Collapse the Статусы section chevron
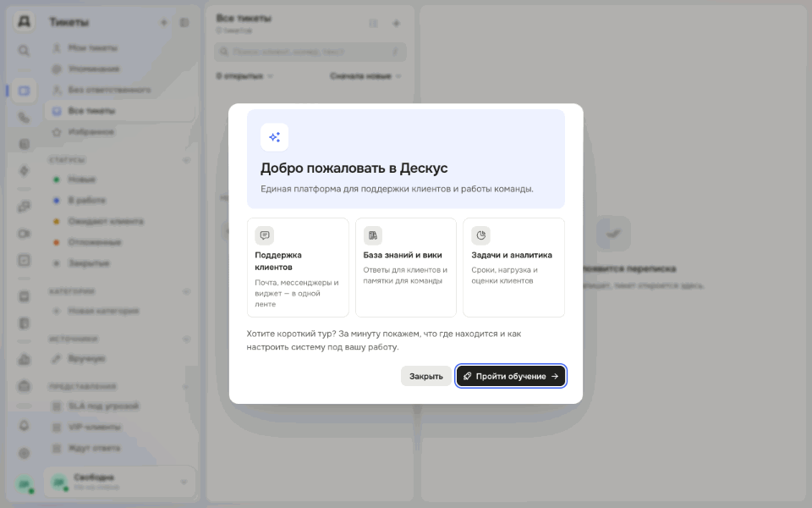Screen dimensions: 812x508 pos(186,160)
